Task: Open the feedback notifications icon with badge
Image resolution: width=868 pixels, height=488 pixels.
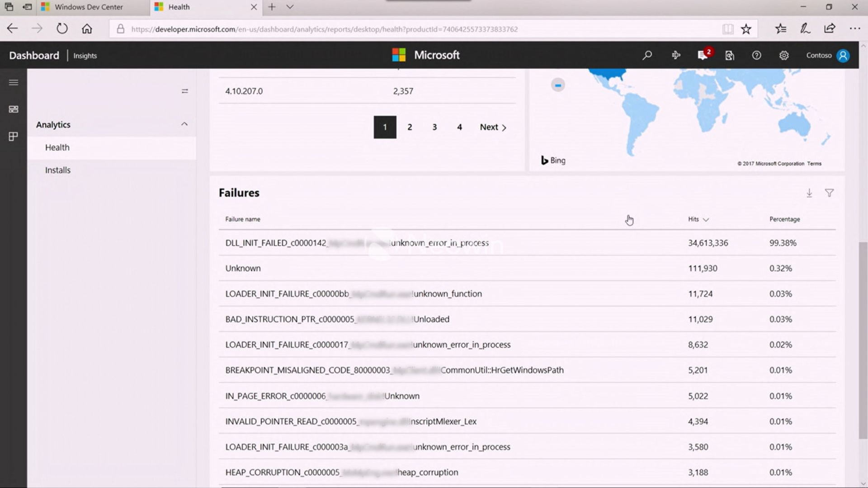Action: click(703, 55)
